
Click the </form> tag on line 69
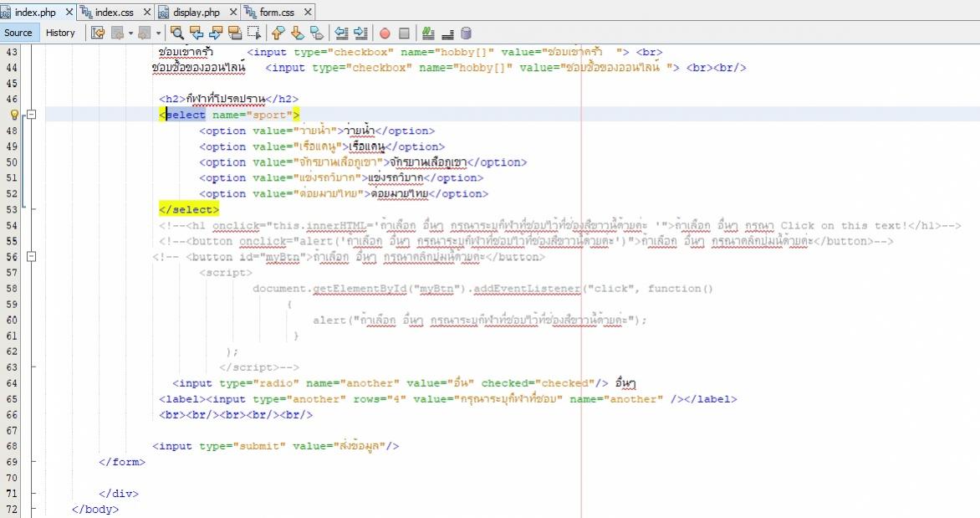122,462
